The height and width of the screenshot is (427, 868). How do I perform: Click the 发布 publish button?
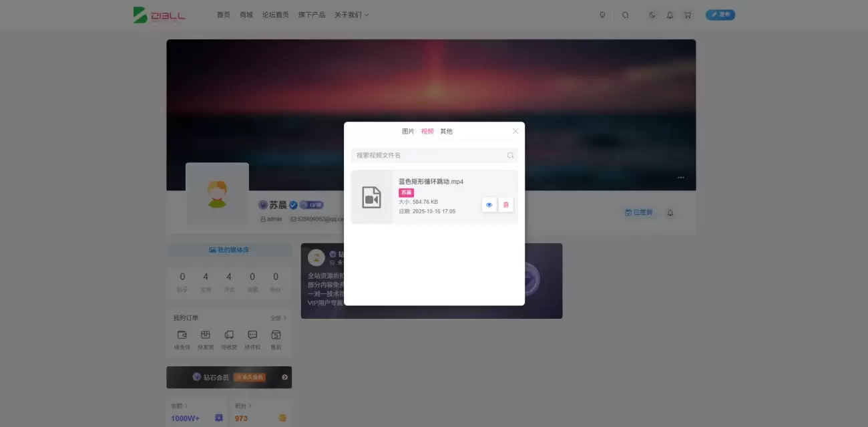[x=720, y=15]
